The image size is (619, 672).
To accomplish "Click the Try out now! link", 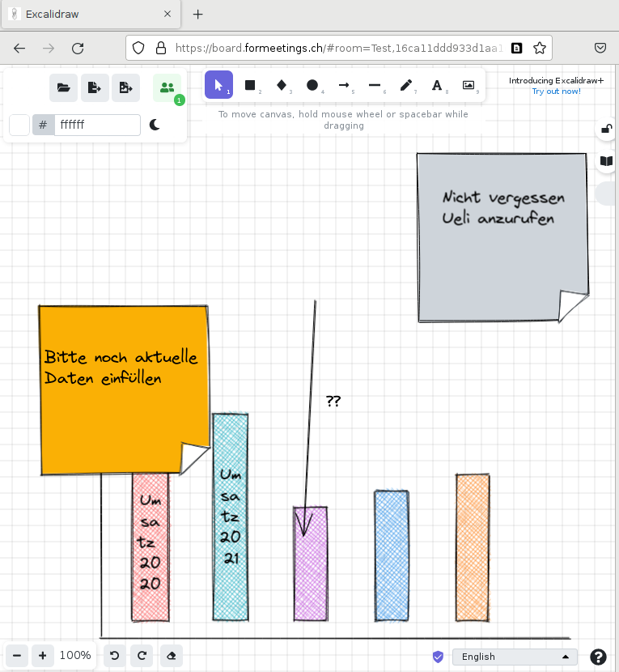I will click(x=556, y=91).
